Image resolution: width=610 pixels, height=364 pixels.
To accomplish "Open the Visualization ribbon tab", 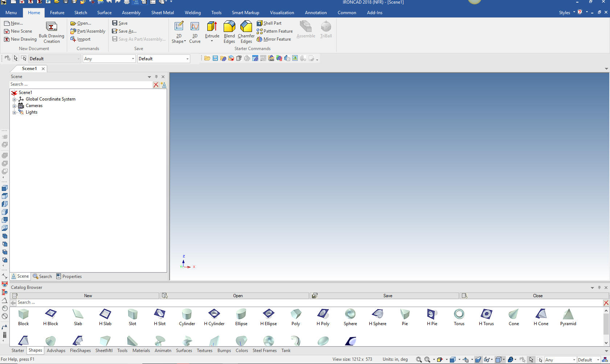I will click(282, 13).
